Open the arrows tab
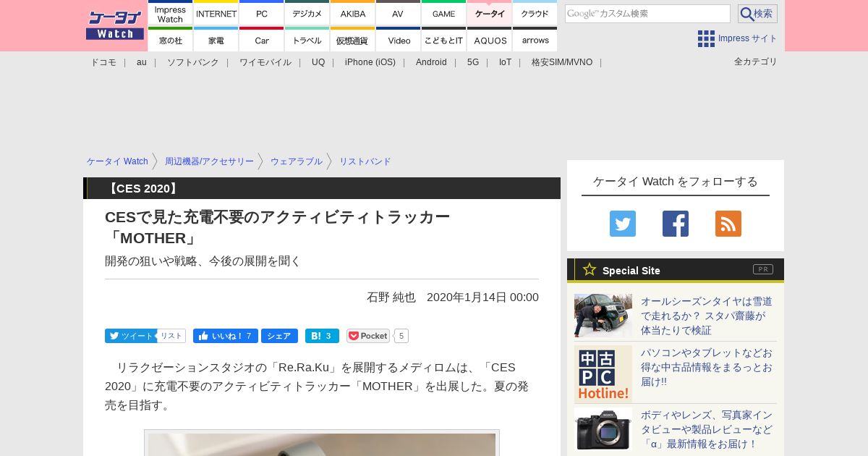This screenshot has width=868, height=456. 535,40
